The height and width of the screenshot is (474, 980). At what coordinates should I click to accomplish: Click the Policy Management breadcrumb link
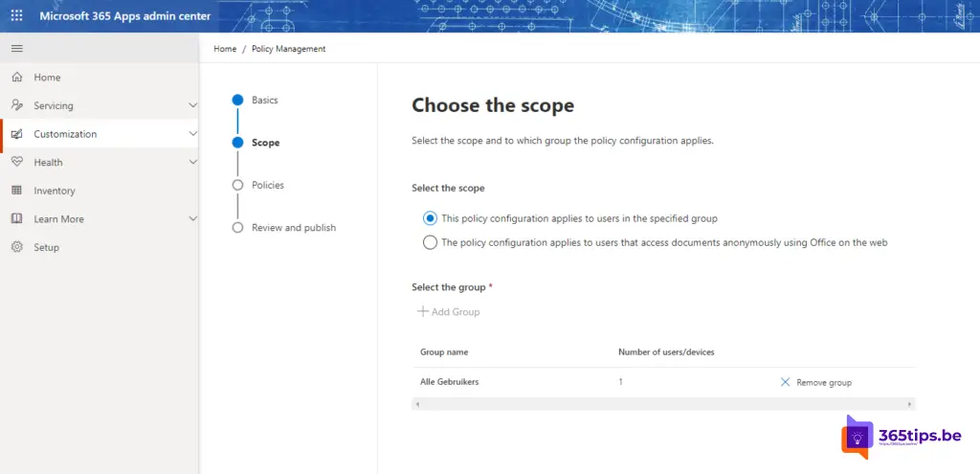click(289, 49)
